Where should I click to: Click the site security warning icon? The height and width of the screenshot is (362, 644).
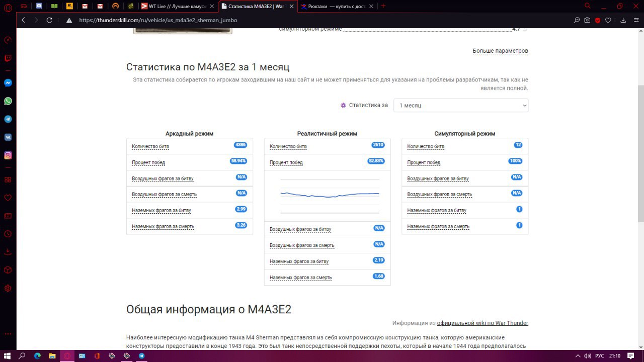click(x=69, y=21)
